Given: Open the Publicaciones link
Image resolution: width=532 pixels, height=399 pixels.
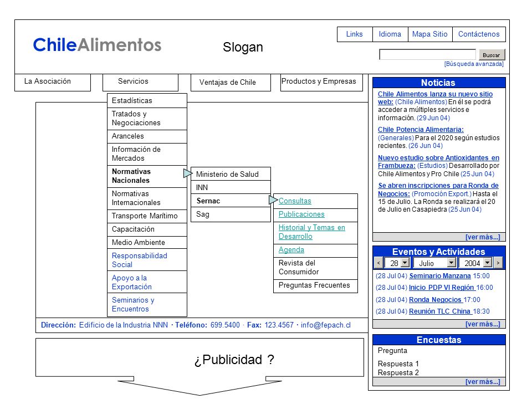Looking at the screenshot, I should [x=301, y=214].
